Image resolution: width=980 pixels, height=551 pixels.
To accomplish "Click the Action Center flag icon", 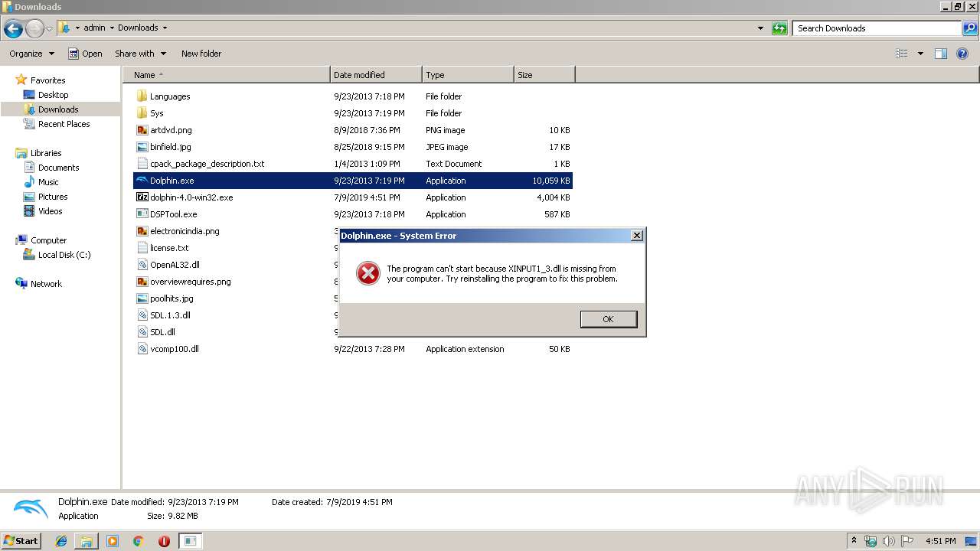I will coord(906,541).
